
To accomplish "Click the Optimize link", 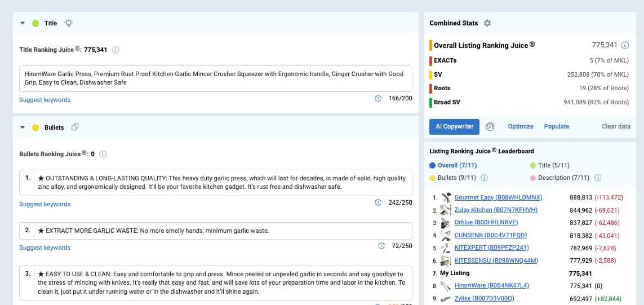I will pyautogui.click(x=521, y=127).
